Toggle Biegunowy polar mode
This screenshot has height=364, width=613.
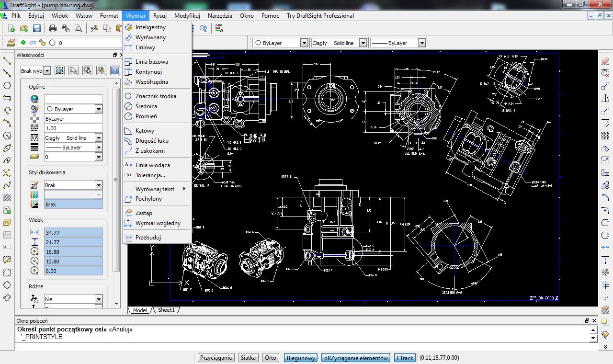[x=301, y=358]
